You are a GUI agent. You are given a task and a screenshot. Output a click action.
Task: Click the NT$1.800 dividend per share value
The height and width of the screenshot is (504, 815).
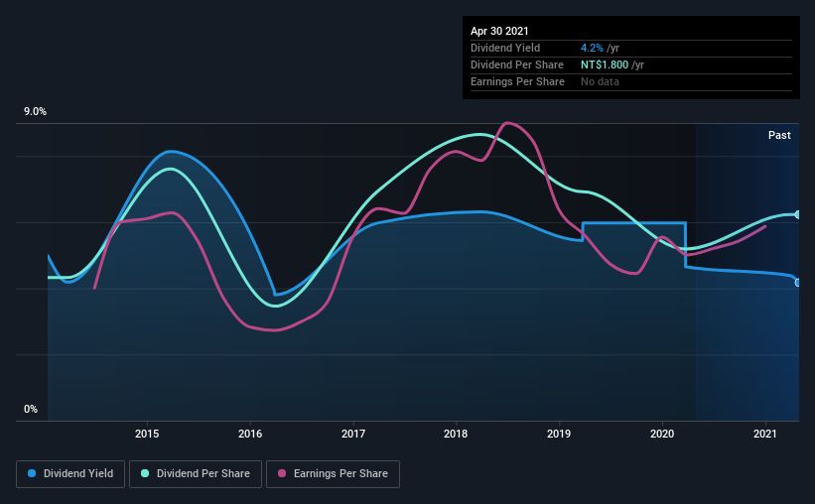(x=604, y=64)
